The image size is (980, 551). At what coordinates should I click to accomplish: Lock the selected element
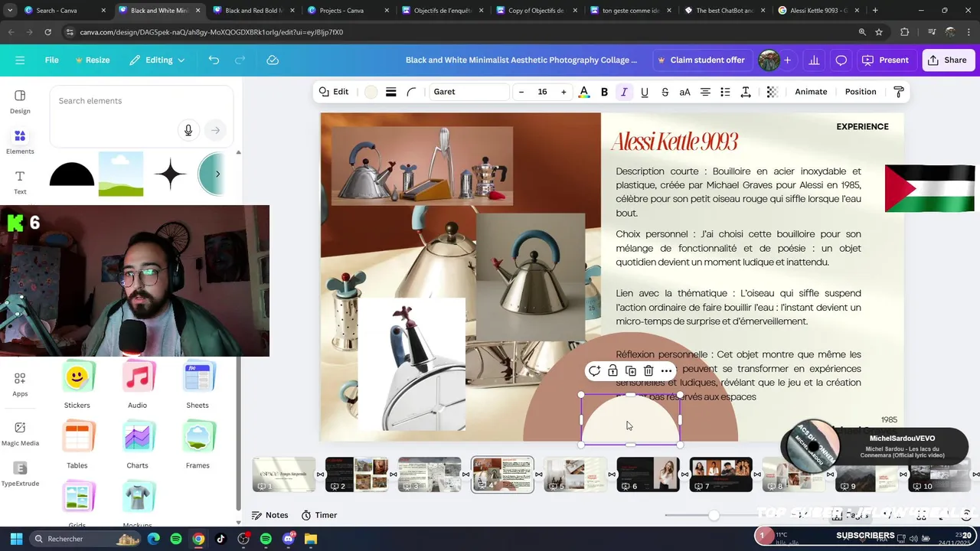point(612,371)
